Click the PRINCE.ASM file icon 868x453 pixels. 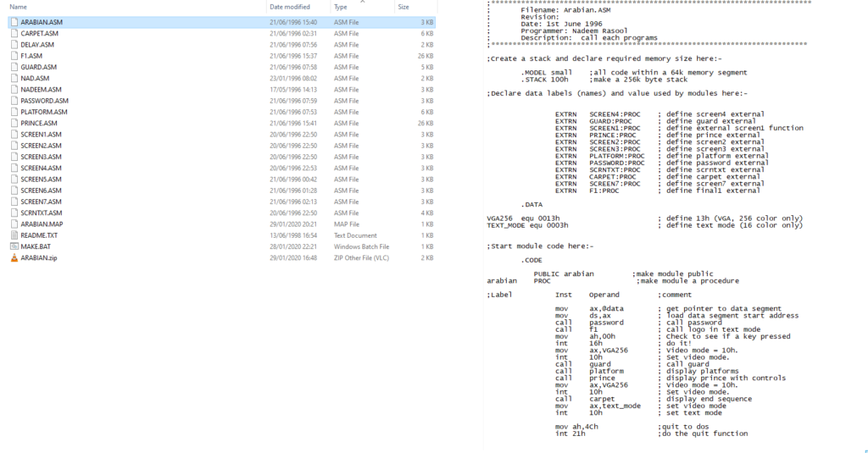click(x=14, y=123)
